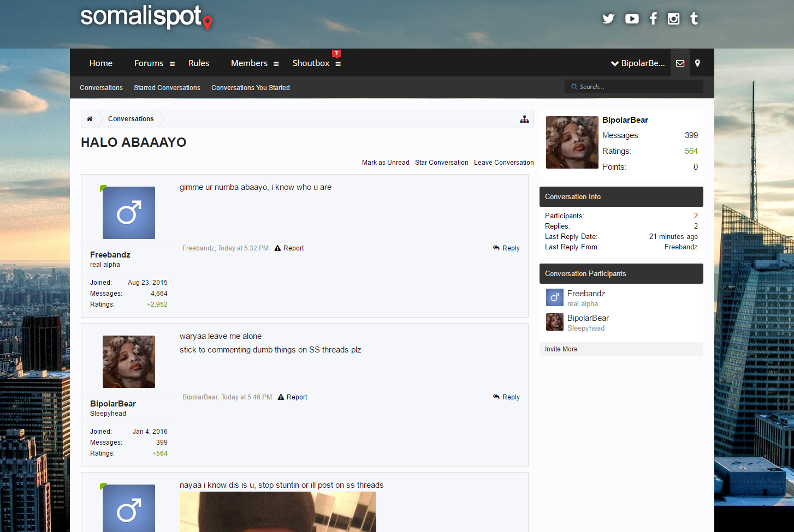Click the BipolarBear sidebar profile avatar
This screenshot has height=532, width=794.
click(572, 142)
